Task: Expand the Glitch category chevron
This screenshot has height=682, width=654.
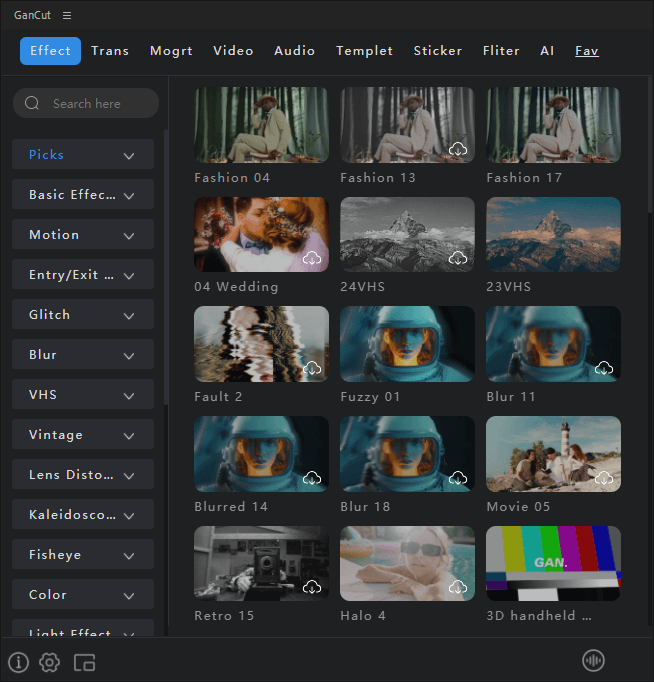Action: click(x=129, y=316)
